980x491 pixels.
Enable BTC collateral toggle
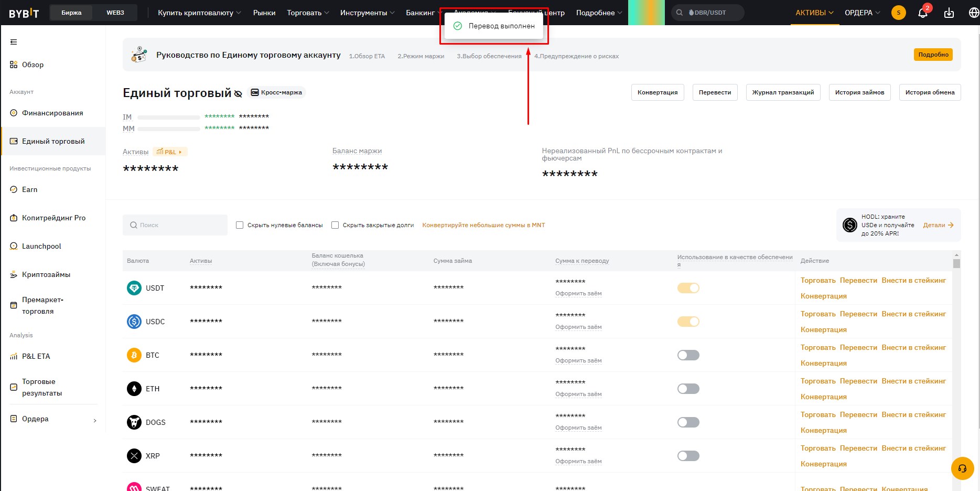(688, 355)
